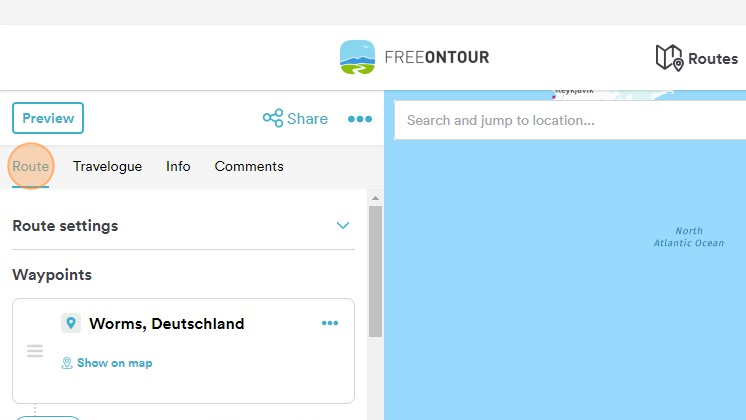Click the scrollbar up arrow

(375, 198)
